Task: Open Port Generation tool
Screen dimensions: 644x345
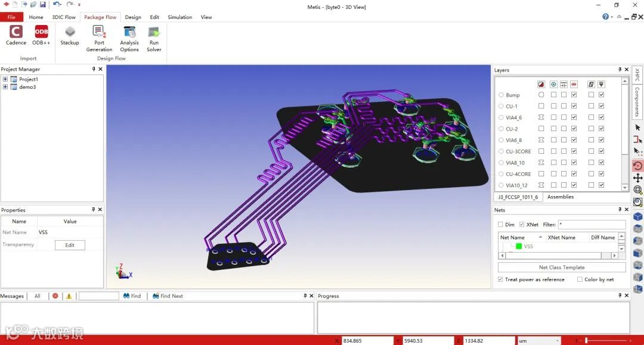Action: (99, 39)
